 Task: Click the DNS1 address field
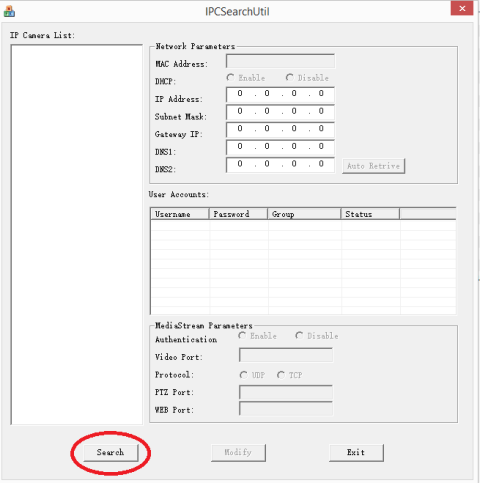click(280, 148)
